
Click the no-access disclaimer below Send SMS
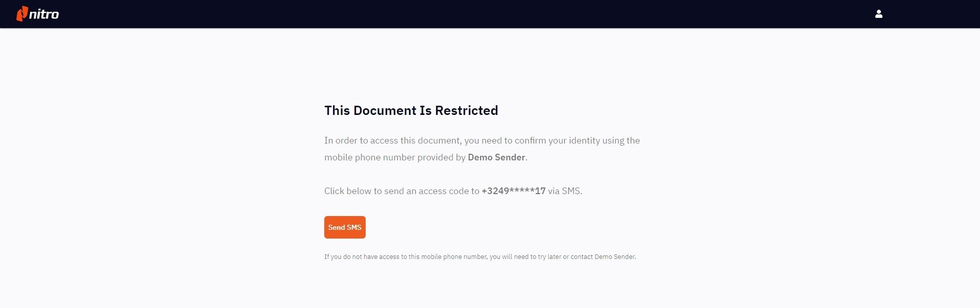[480, 257]
